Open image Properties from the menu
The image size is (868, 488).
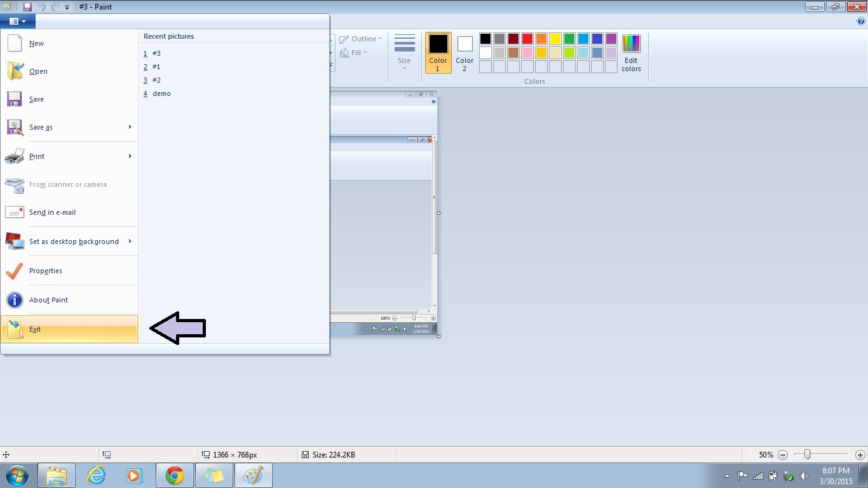[69, 271]
